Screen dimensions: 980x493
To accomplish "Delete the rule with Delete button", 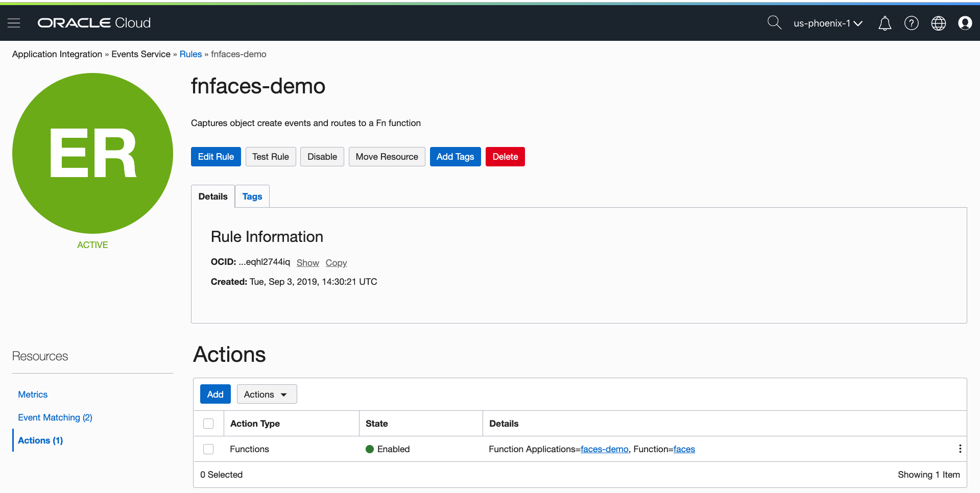I will pos(506,157).
